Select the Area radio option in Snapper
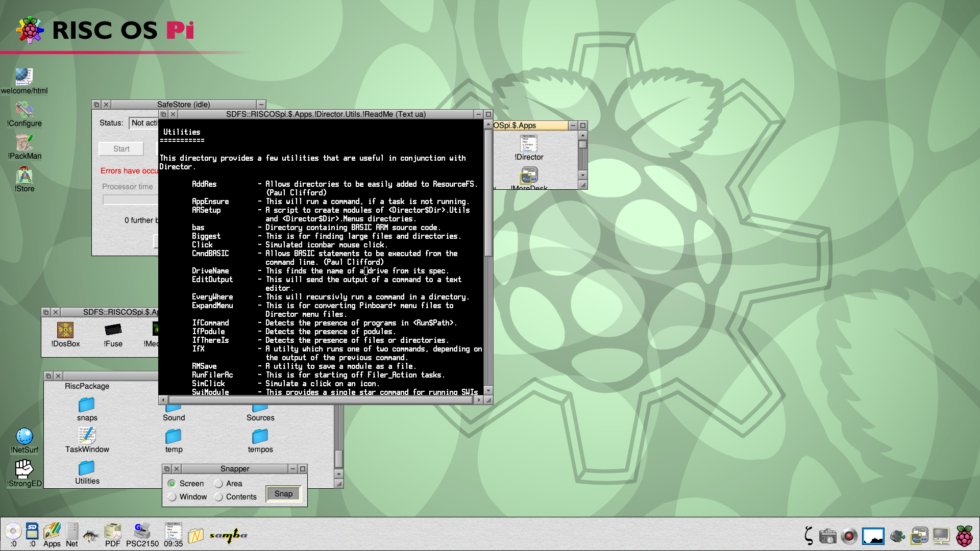 (218, 484)
